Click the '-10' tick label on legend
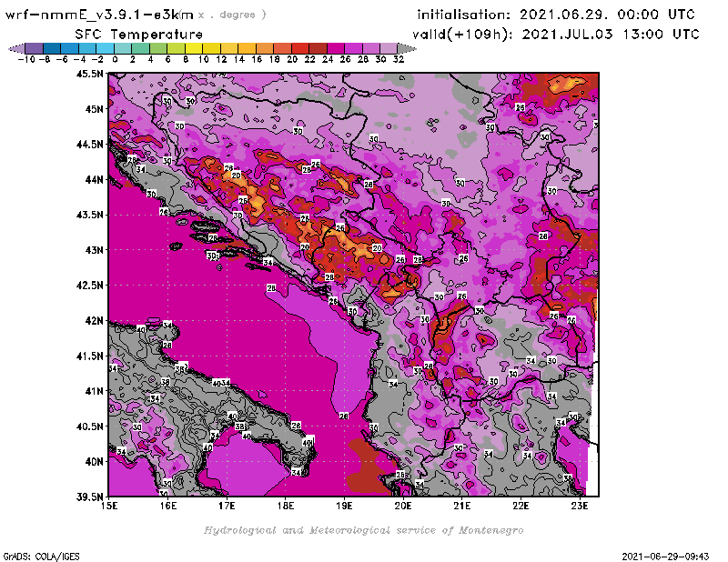The width and height of the screenshot is (728, 562). tap(26, 59)
